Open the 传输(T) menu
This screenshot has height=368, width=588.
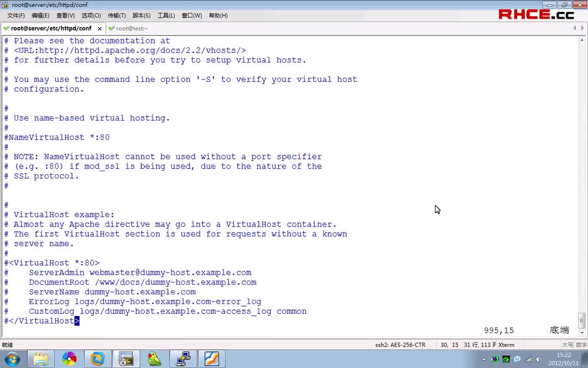pyautogui.click(x=116, y=15)
